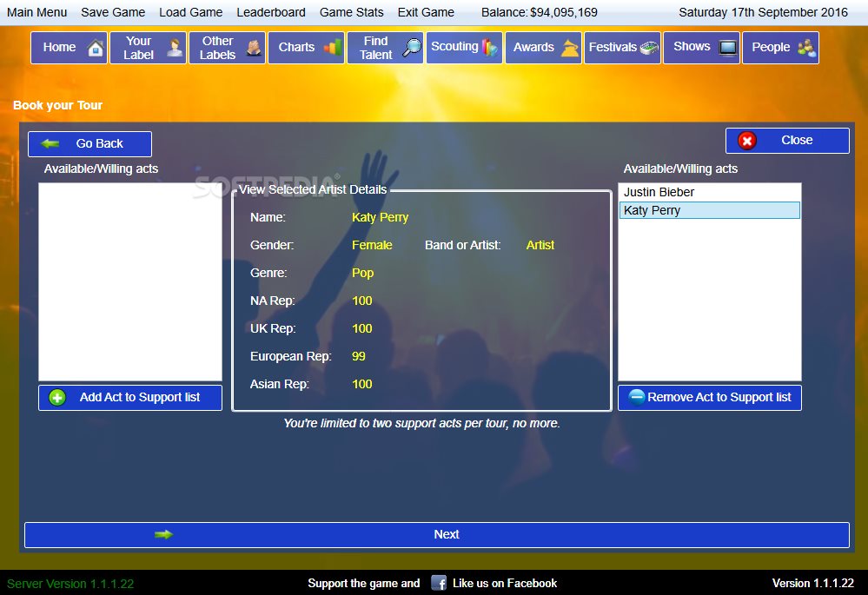868x595 pixels.
Task: Click the UK Rep value 100
Action: [x=362, y=329]
